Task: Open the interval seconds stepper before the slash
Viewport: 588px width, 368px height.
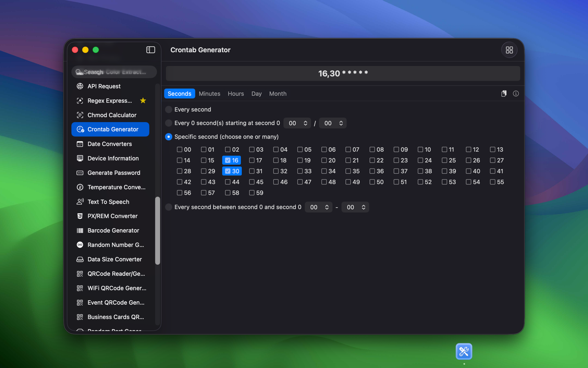Action: 297,123
